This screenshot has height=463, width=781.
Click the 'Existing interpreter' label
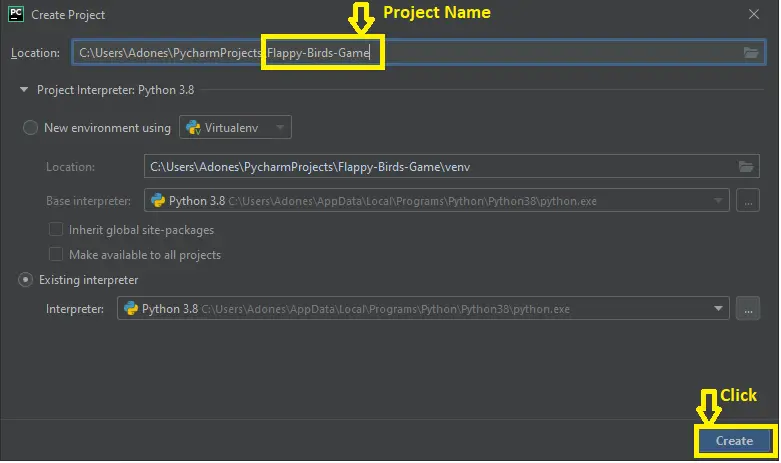(89, 280)
